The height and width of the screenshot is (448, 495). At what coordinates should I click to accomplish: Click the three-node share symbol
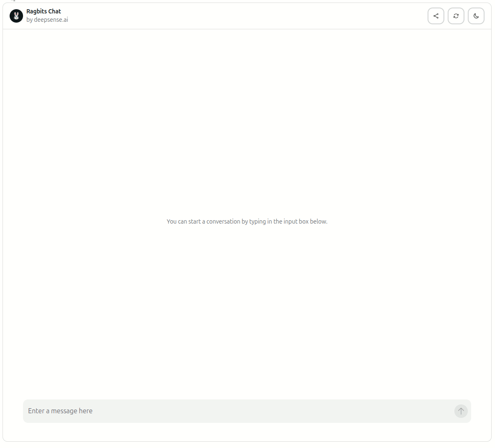[436, 16]
